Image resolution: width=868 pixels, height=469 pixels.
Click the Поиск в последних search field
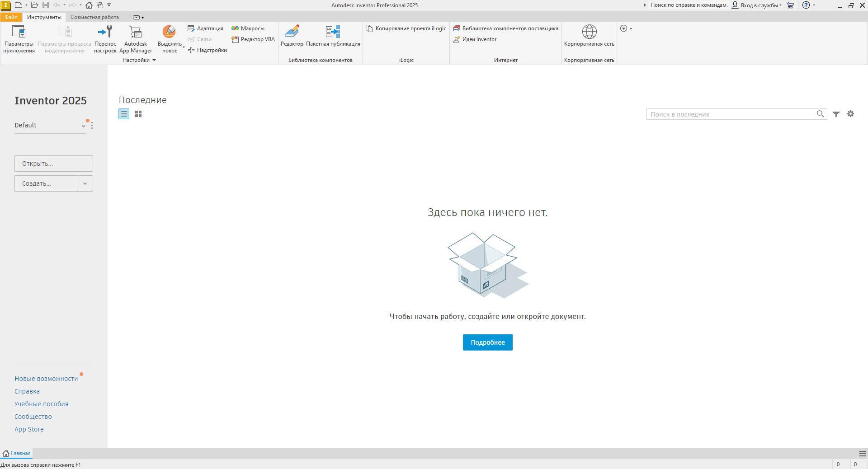[x=730, y=114]
